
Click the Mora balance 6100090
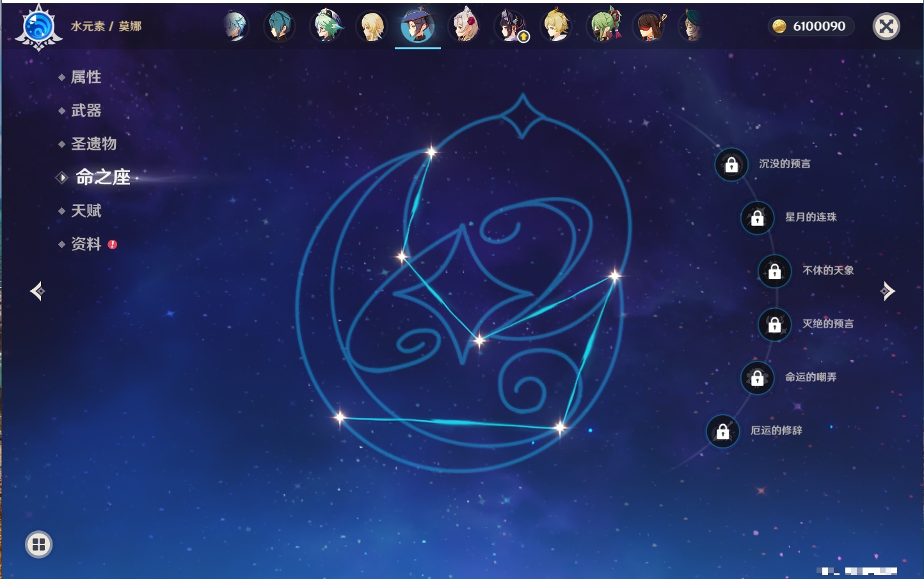811,26
